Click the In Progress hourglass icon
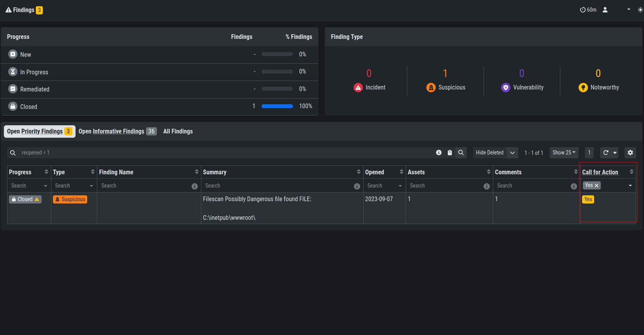 (13, 72)
